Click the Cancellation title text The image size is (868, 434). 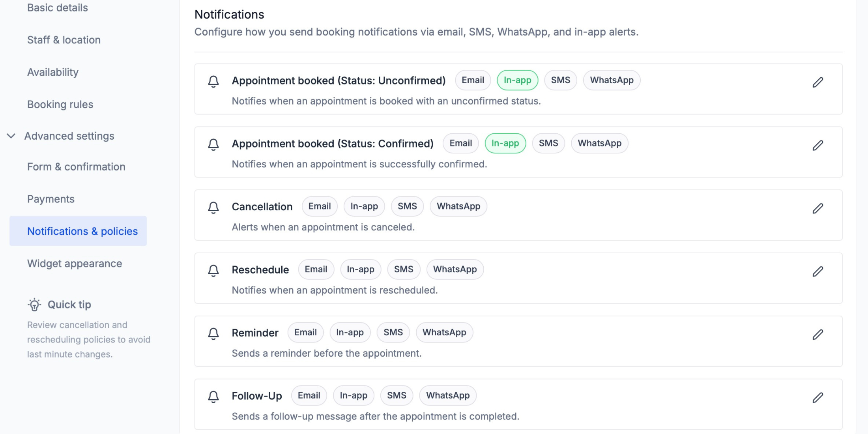click(262, 207)
